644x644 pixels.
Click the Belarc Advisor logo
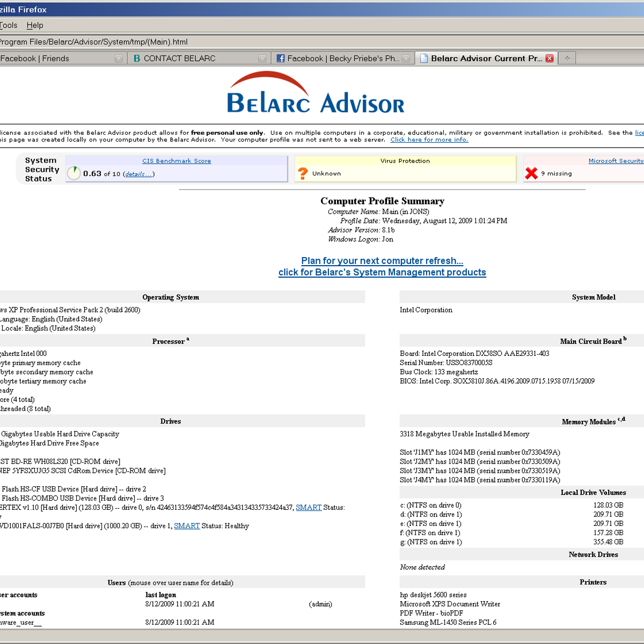pyautogui.click(x=316, y=93)
